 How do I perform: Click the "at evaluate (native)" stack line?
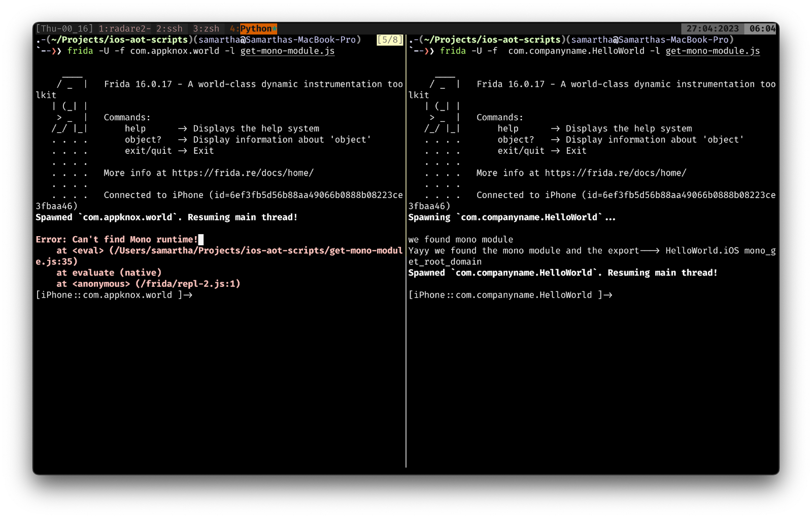point(109,273)
